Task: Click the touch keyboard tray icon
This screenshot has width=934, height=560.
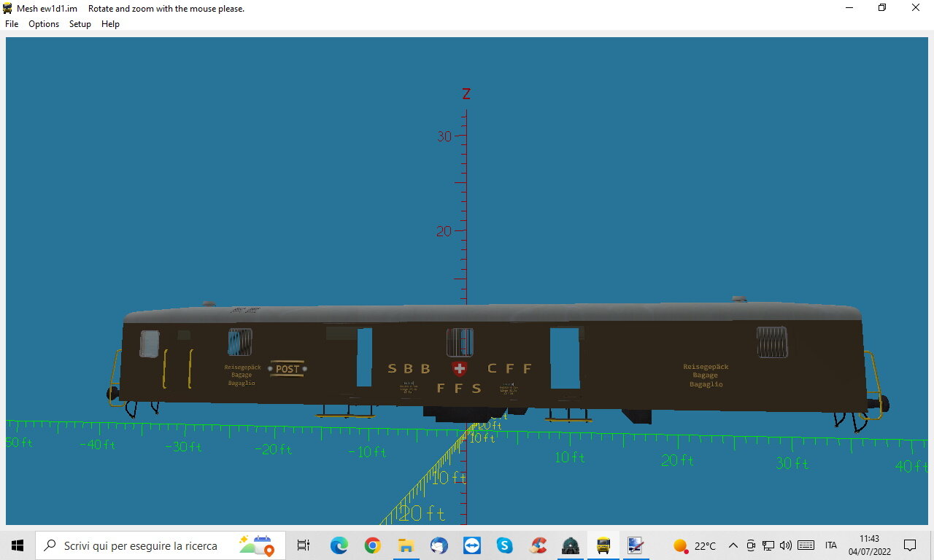Action: (806, 545)
